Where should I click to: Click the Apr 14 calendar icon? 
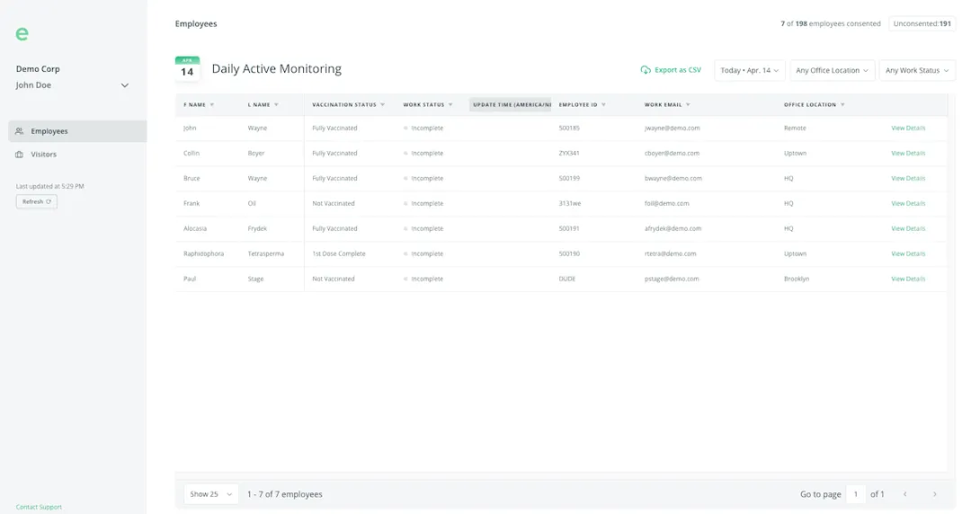pos(187,69)
